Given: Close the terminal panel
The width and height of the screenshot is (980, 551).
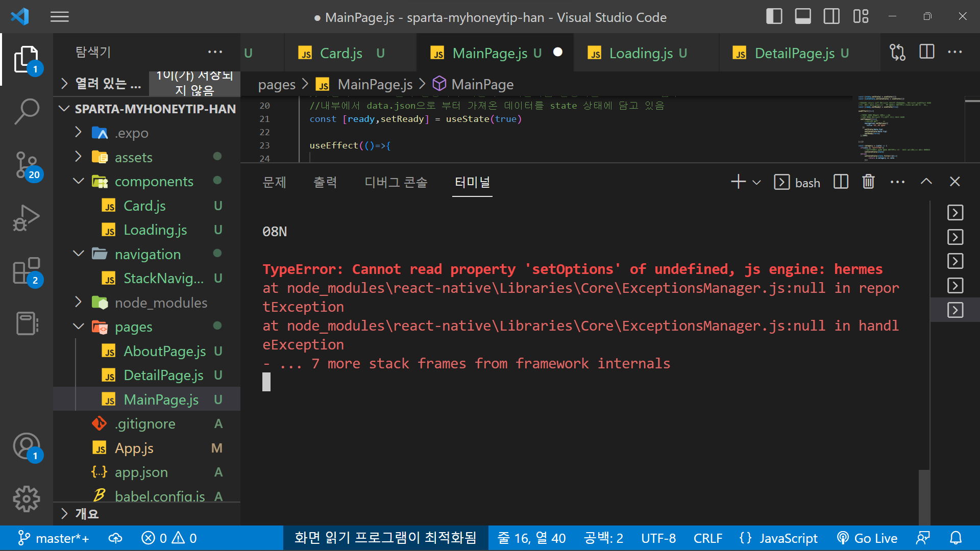Looking at the screenshot, I should pos(954,182).
